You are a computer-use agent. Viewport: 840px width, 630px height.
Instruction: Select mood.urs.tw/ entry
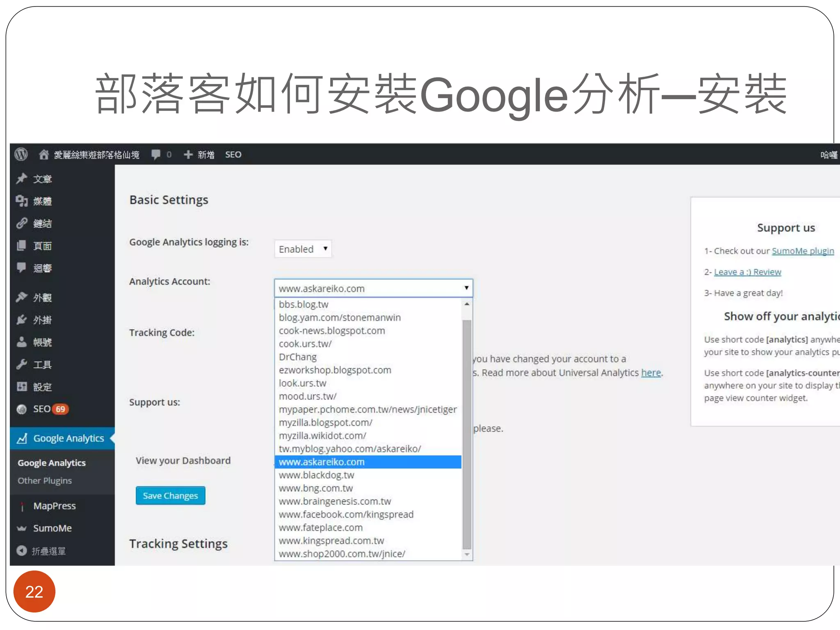368,396
